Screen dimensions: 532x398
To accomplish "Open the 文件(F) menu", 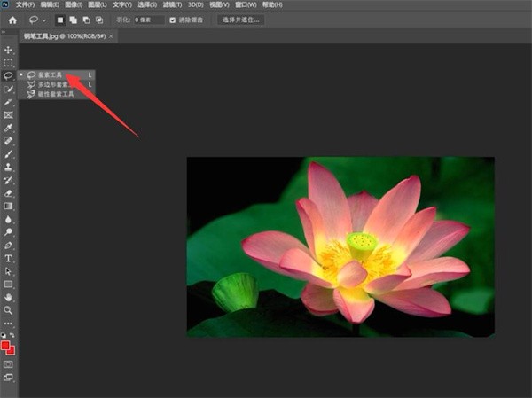I will pos(25,4).
